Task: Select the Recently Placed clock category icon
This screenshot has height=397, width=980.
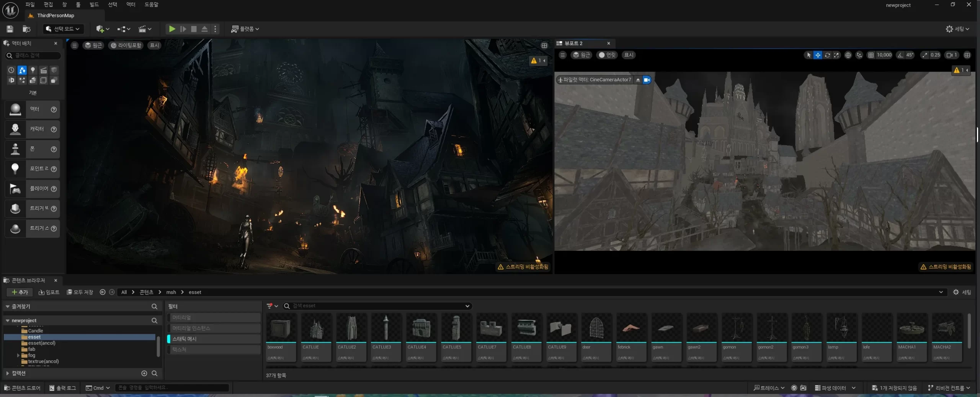Action: tap(11, 70)
